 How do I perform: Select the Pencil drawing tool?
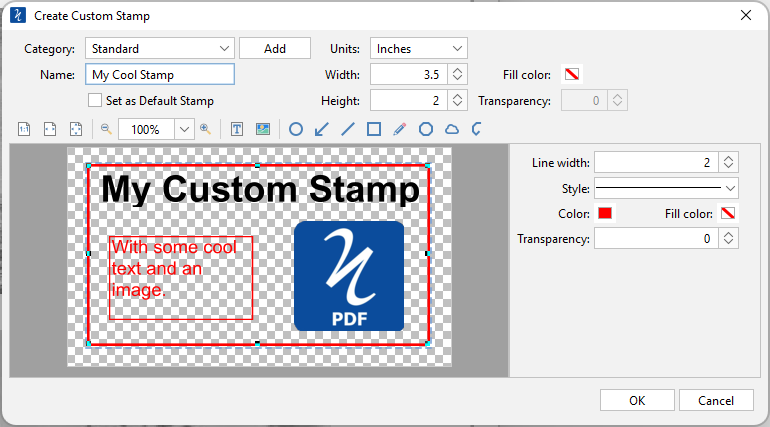[400, 129]
